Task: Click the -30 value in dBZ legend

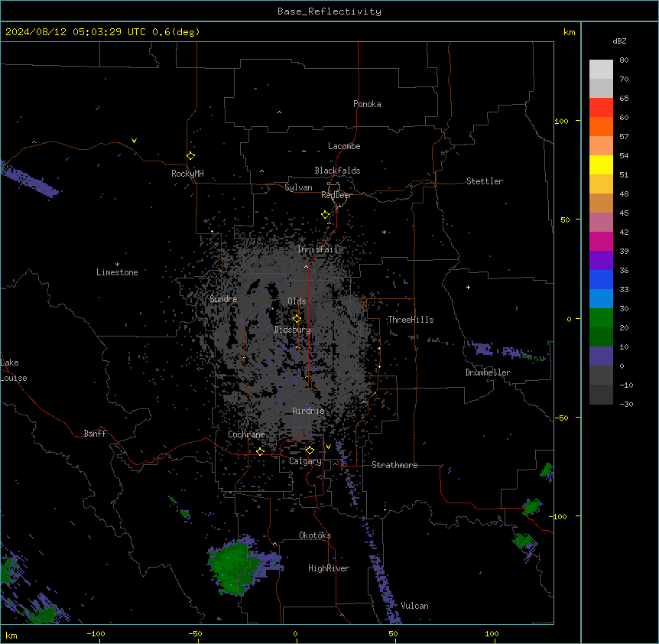Action: [626, 405]
